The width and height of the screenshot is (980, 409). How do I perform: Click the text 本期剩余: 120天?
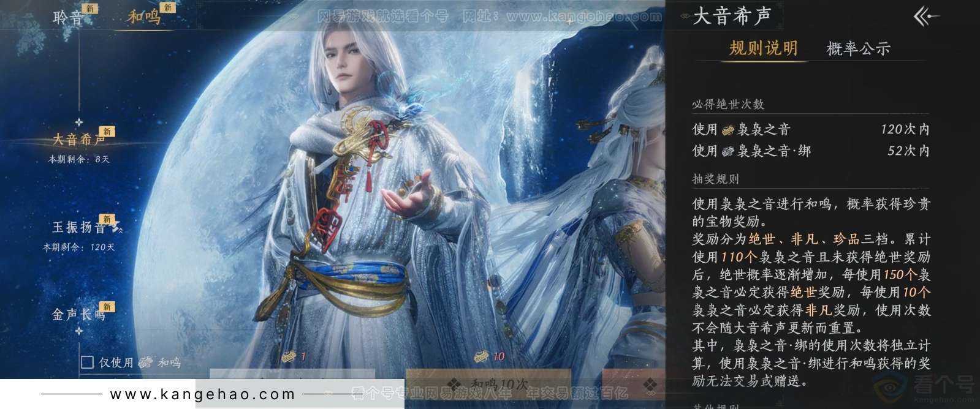pos(78,247)
